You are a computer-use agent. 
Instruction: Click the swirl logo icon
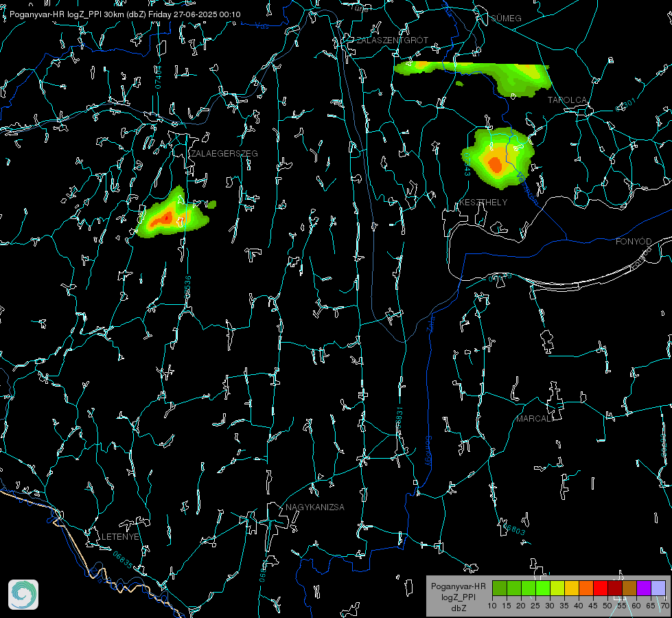coord(23,595)
